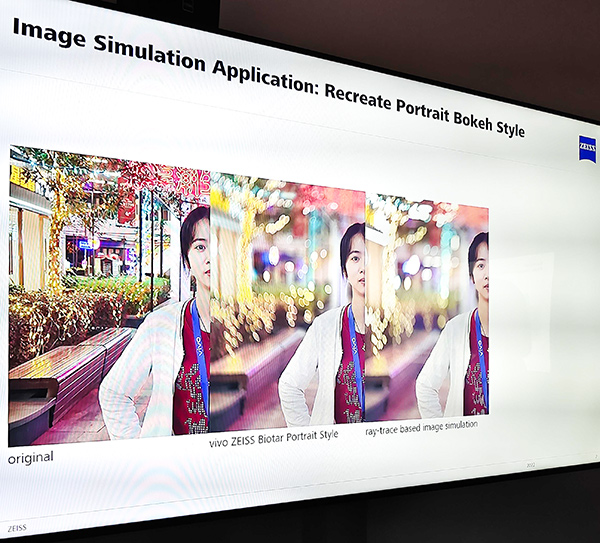Click the 'vivo ZEISS Biotar Portrait Style' caption
Screen dimensions: 600x543
274,439
